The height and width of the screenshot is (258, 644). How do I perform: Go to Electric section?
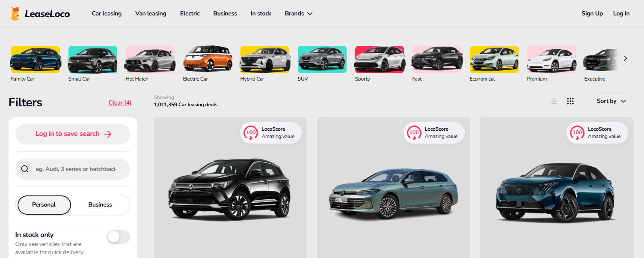tap(190, 13)
